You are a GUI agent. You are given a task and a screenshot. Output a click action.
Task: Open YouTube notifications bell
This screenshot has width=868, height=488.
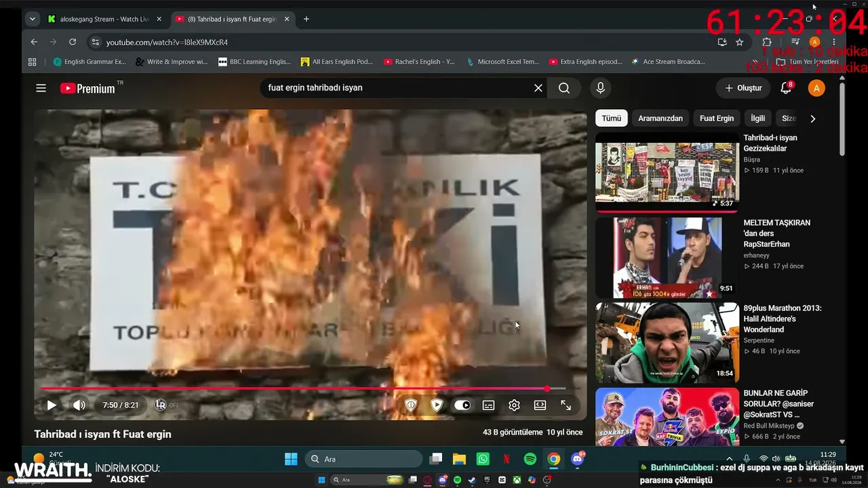point(786,88)
